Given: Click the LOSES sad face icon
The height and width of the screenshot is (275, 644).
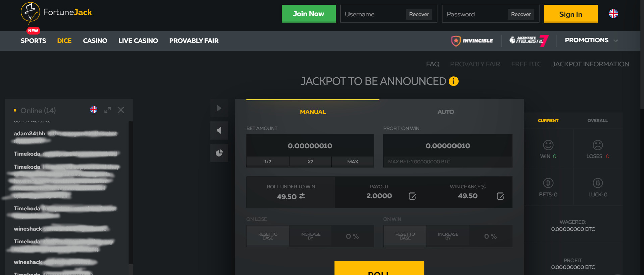Looking at the screenshot, I should pyautogui.click(x=598, y=145).
